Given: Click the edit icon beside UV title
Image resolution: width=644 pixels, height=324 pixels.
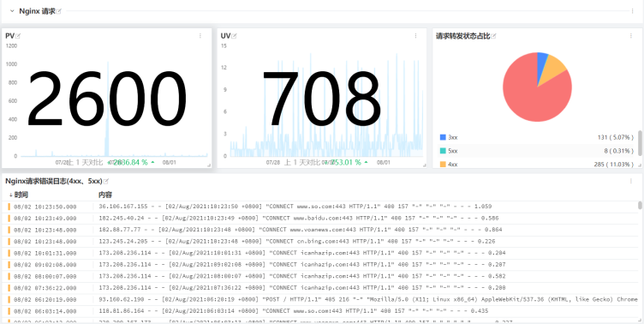Looking at the screenshot, I should (235, 36).
